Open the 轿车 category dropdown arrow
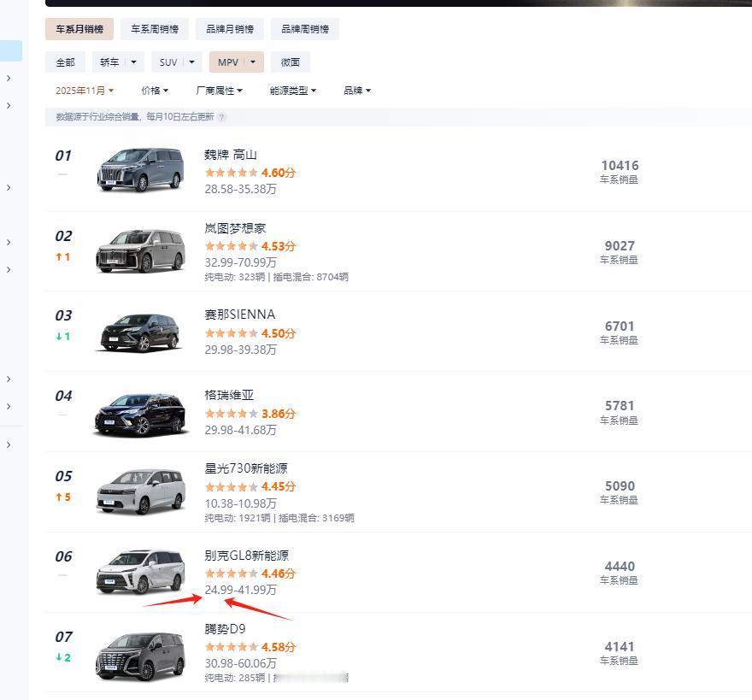This screenshot has width=752, height=700. (x=134, y=62)
